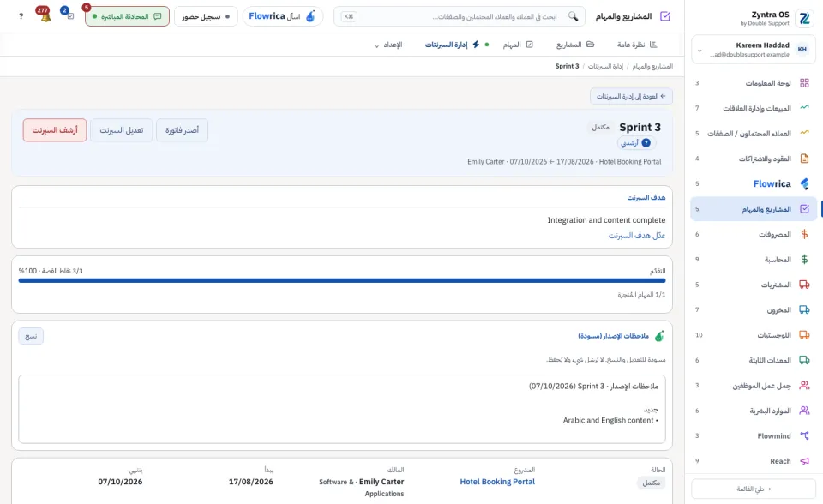
Task: Open Human Resources people icon
Action: pyautogui.click(x=804, y=411)
